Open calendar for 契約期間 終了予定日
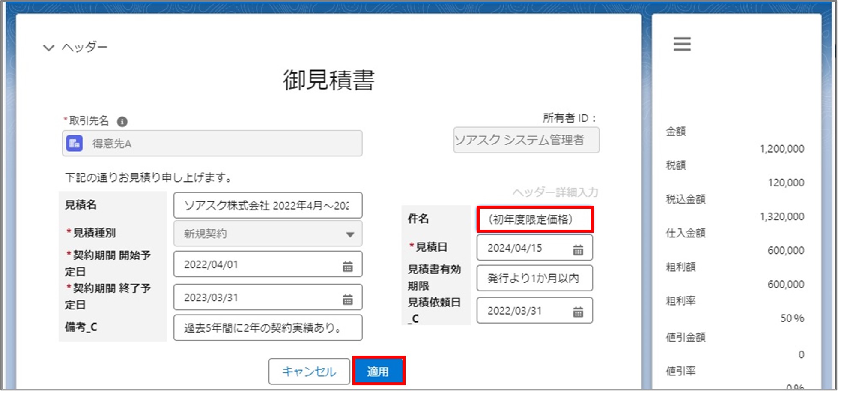This screenshot has height=393, width=868. 348,300
